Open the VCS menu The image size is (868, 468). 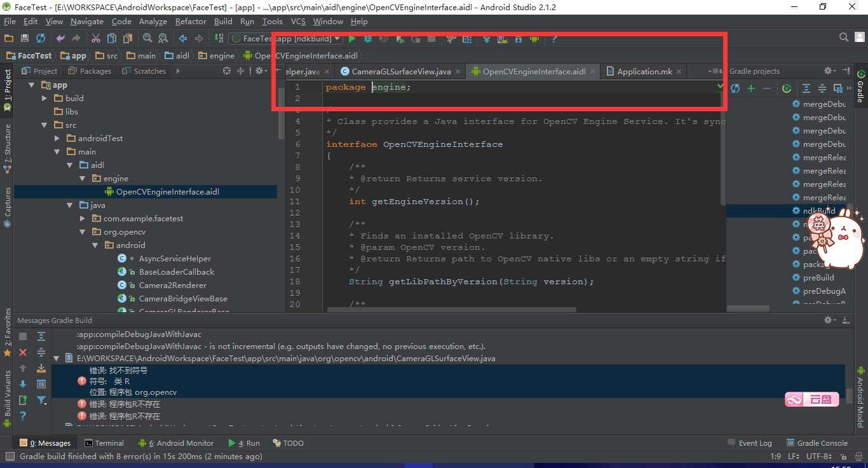[x=298, y=22]
